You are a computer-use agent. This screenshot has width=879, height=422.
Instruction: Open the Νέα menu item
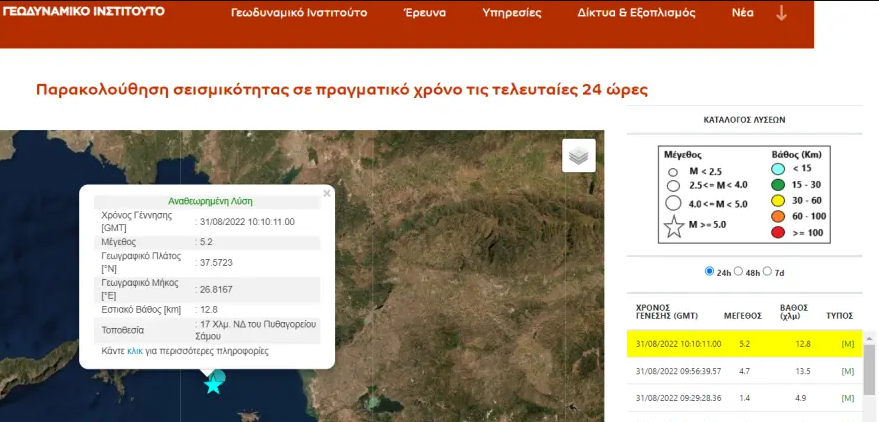[743, 14]
